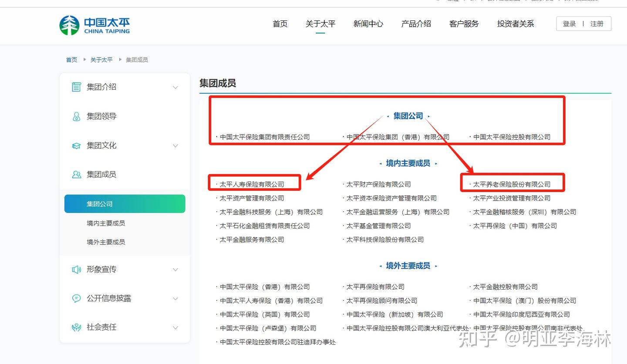Screen dimensions: 627x364
Task: Go to 新闻中心 in navigation
Action: point(368,24)
